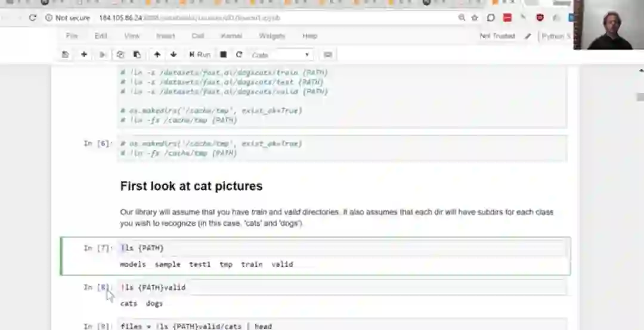Click the code cell containing !ls {PATH}valid
Image resolution: width=644 pixels, height=330 pixels.
point(342,287)
